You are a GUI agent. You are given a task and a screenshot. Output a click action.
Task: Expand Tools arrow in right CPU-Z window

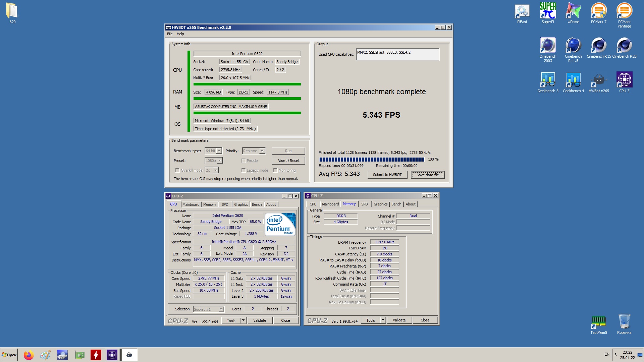point(383,320)
